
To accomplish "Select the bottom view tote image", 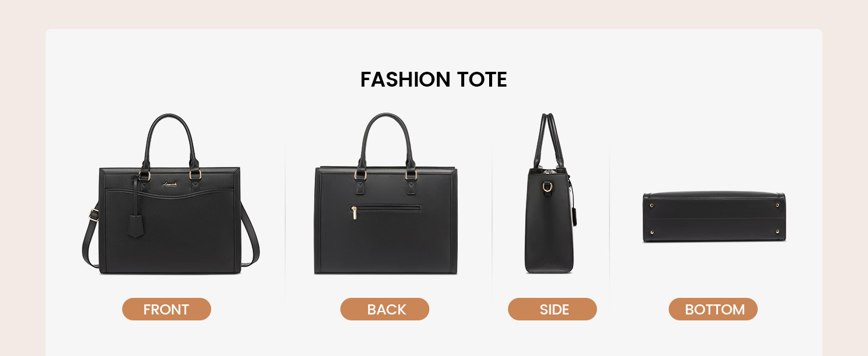I will [x=714, y=217].
